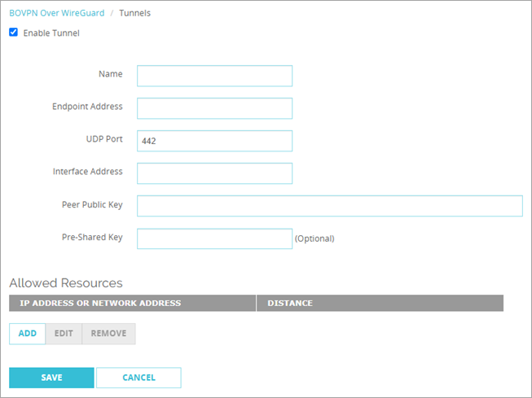Click the EDIT button under Allowed Resources

pyautogui.click(x=64, y=334)
